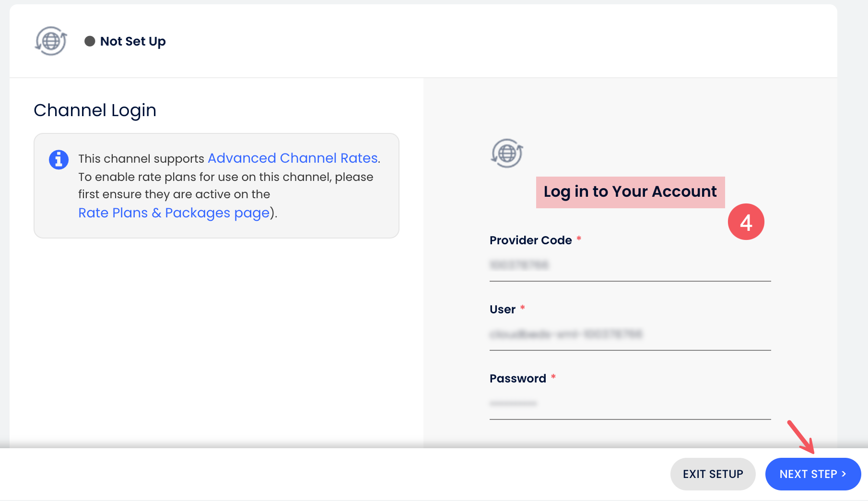Click the Log in to Your Account heading
The image size is (868, 501).
[x=630, y=192]
